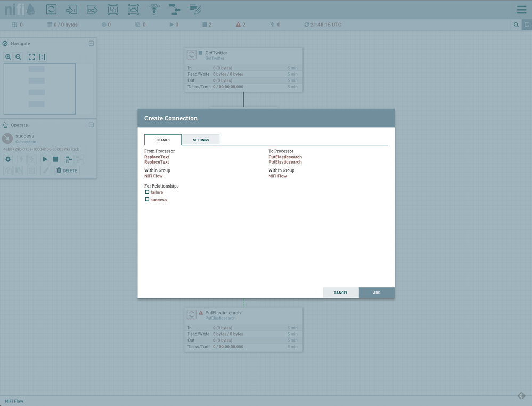Select the Template toolbar icon
532x406 pixels.
tap(174, 9)
